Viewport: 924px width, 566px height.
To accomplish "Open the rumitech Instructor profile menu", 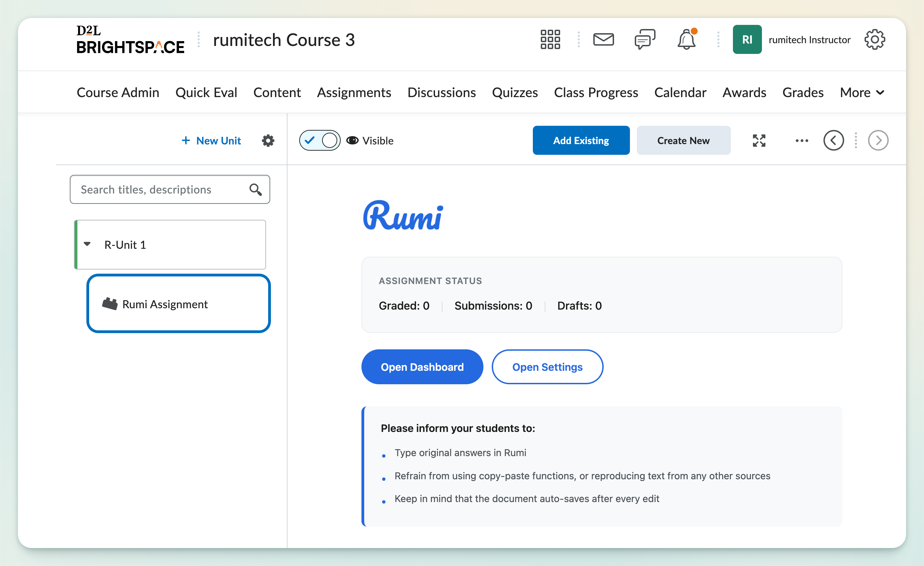I will [791, 39].
